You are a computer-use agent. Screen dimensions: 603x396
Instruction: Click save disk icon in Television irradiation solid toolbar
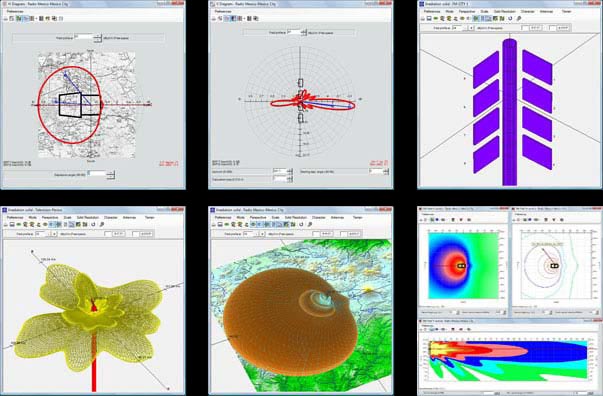click(12, 225)
